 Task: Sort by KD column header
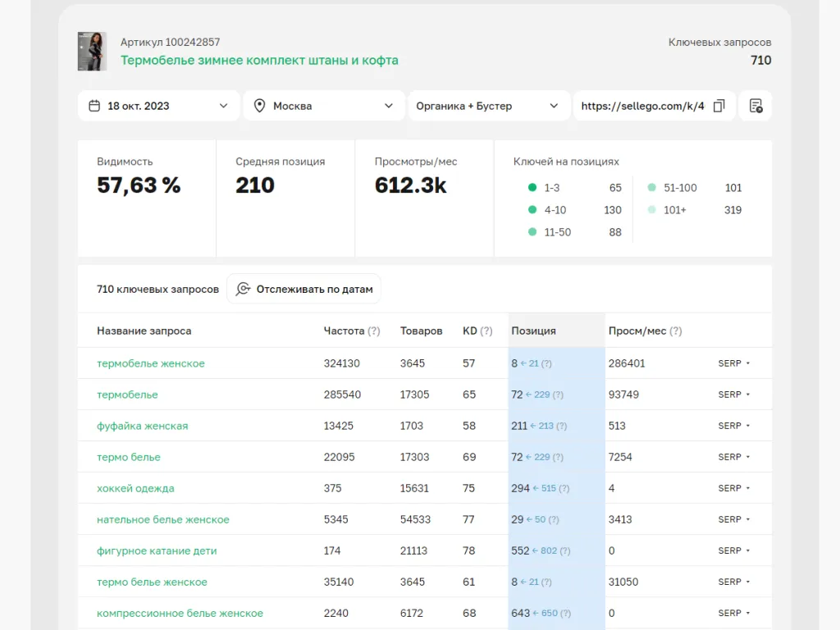(x=470, y=331)
